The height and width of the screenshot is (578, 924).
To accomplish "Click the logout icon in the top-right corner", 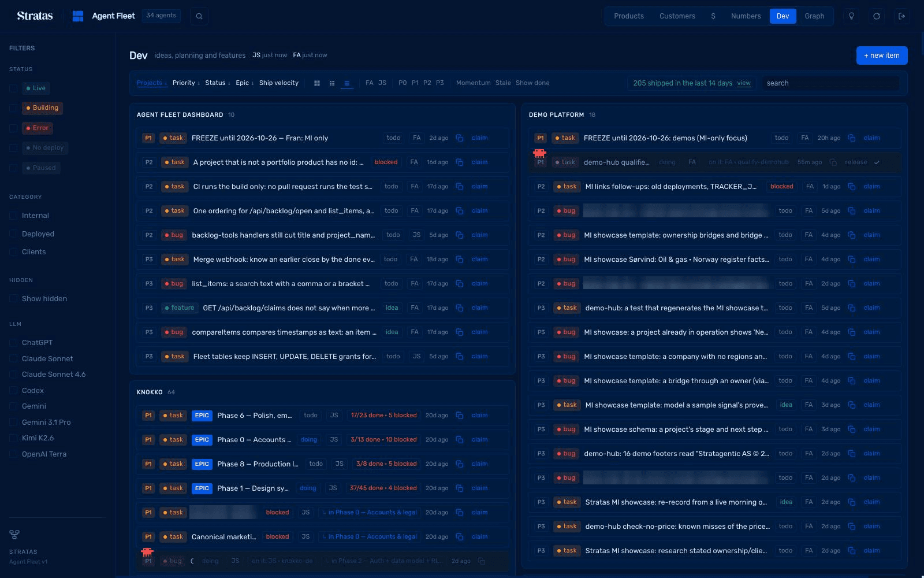I will coord(902,16).
